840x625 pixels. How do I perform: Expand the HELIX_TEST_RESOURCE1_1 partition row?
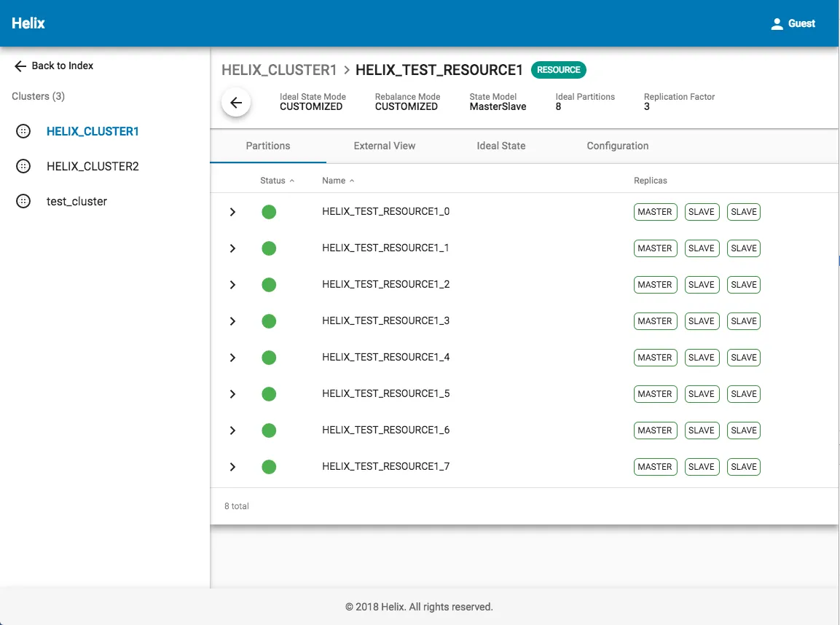(x=232, y=248)
